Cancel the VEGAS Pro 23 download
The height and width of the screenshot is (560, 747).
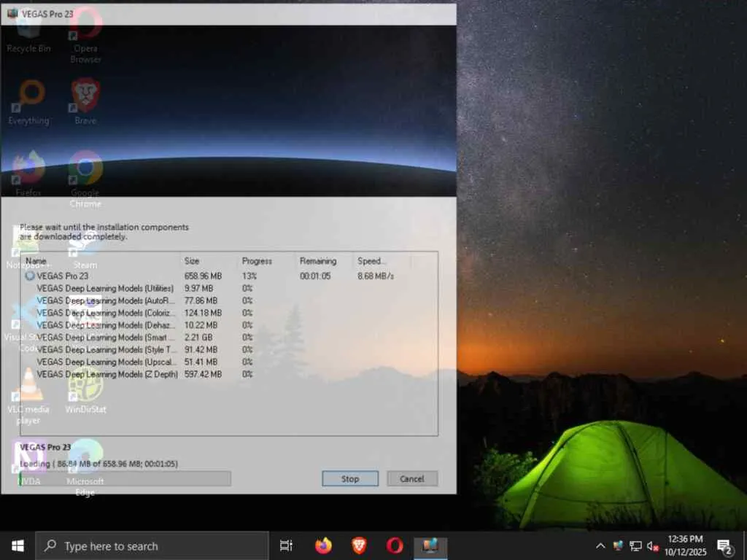[x=412, y=478]
